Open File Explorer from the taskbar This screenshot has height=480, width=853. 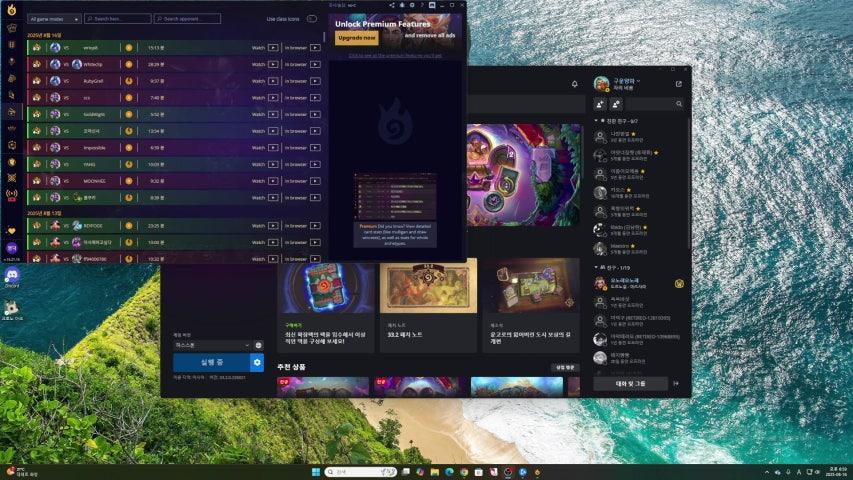pyautogui.click(x=435, y=472)
